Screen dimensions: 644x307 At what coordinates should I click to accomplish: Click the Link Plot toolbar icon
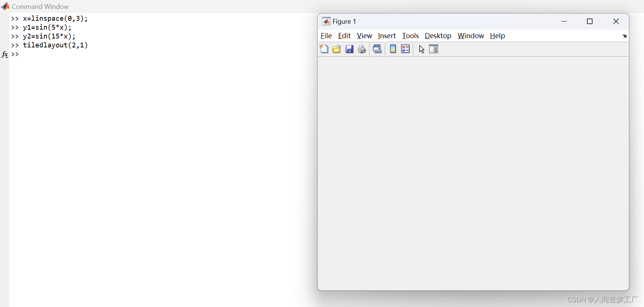tap(377, 49)
